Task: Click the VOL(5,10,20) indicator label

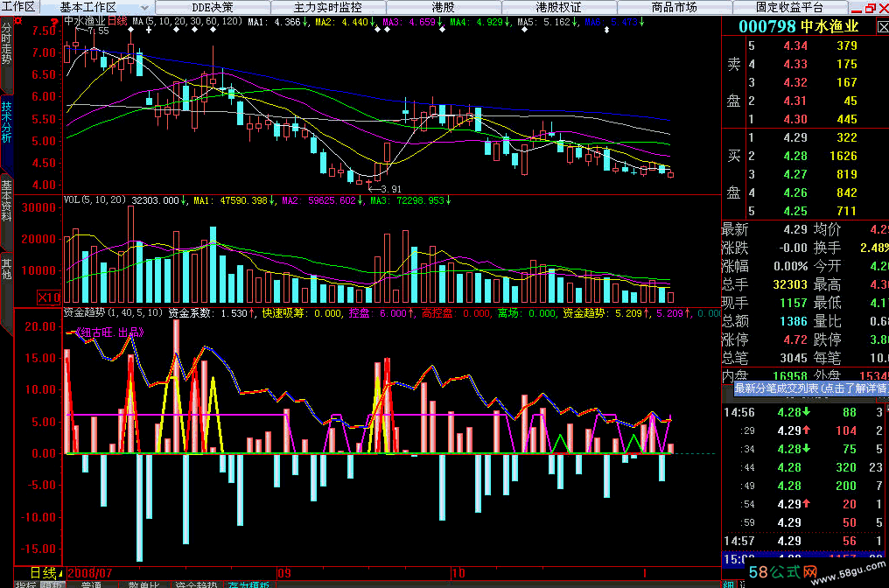Action: click(x=94, y=200)
